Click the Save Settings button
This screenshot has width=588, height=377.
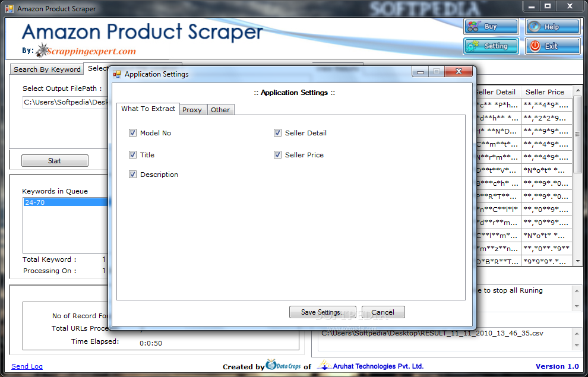coord(323,312)
